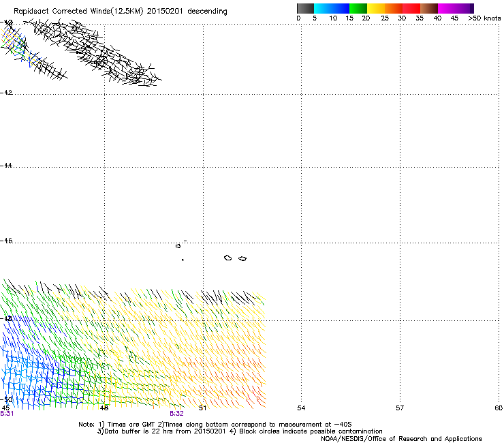Click the purple B:32 time label
The width and height of the screenshot is (504, 443).
176,414
